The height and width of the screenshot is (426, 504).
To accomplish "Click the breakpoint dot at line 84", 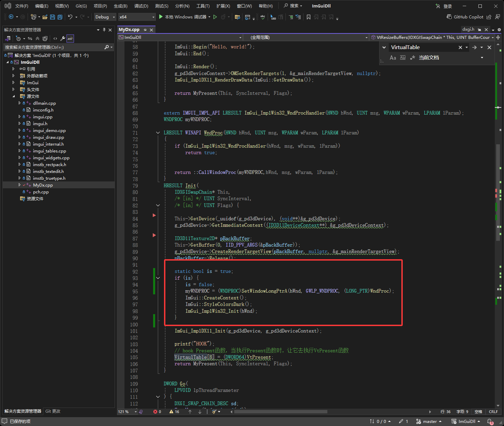I will (154, 215).
